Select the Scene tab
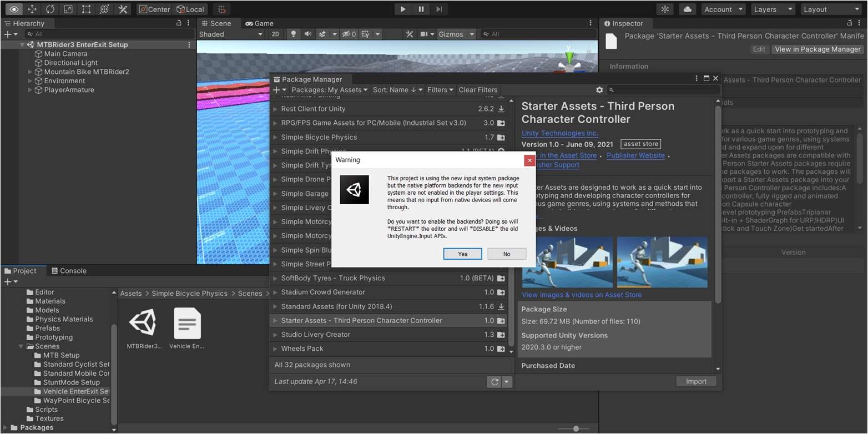868x434 pixels. [216, 23]
